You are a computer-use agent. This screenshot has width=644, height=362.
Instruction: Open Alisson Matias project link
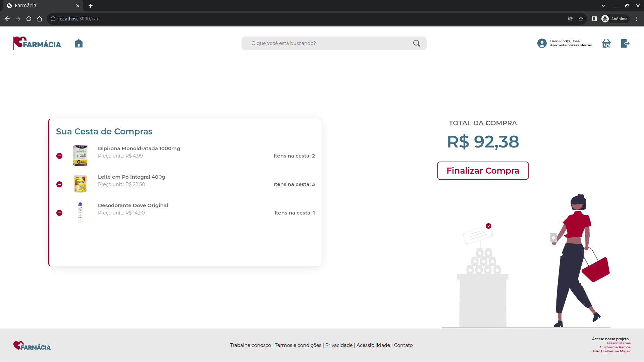(x=618, y=343)
